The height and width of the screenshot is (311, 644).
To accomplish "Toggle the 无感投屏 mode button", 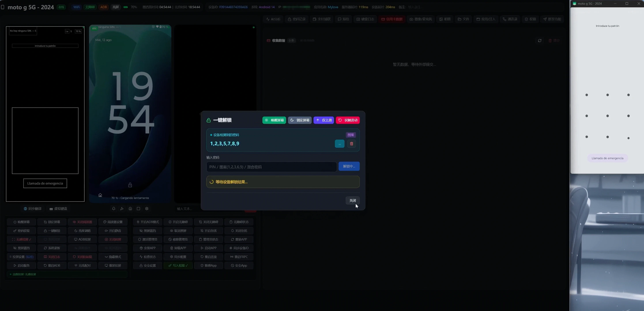I will [x=21, y=239].
